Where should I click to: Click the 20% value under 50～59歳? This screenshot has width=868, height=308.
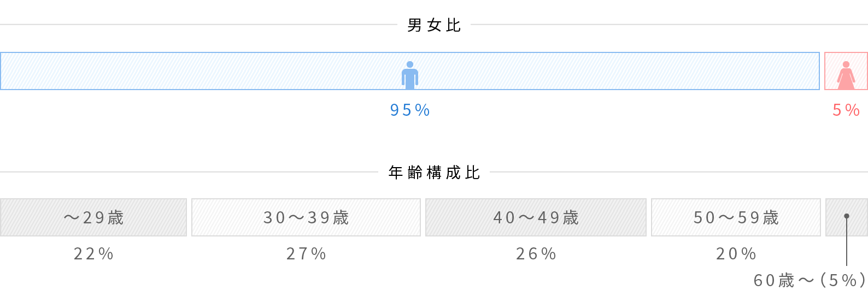click(x=736, y=254)
